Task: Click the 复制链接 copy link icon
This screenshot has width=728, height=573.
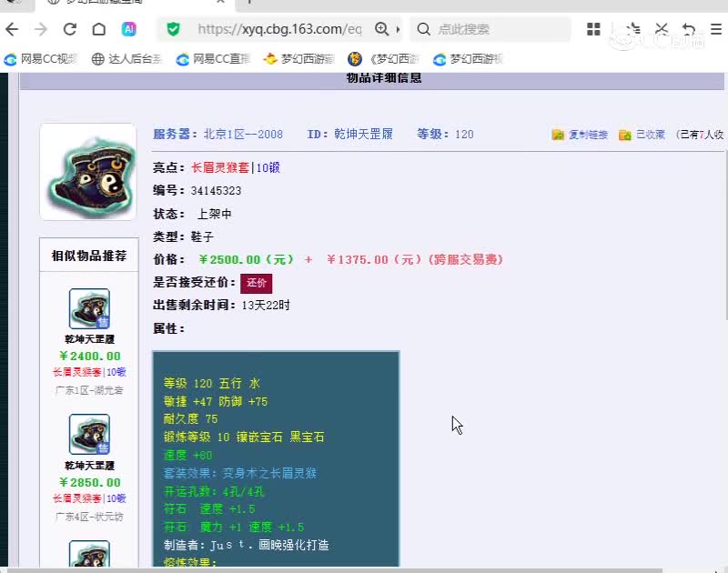Action: [558, 135]
